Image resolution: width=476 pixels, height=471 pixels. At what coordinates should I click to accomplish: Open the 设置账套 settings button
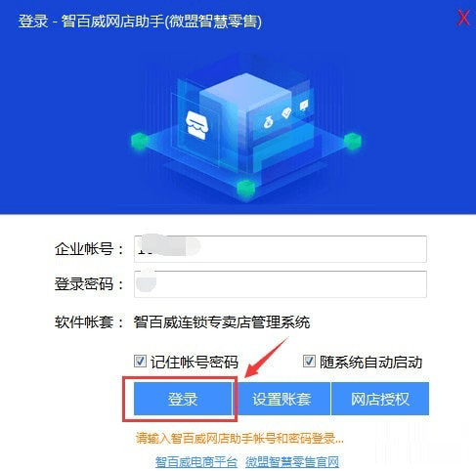pos(281,399)
